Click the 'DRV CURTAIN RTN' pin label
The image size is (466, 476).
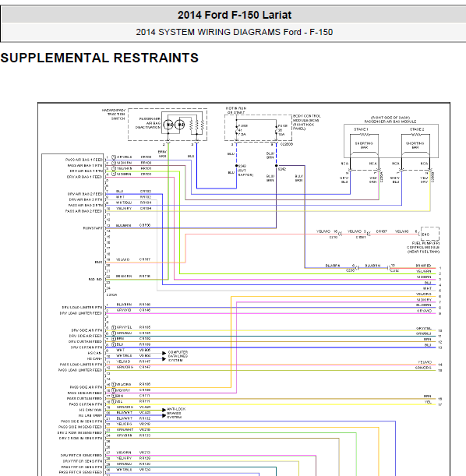pyautogui.click(x=86, y=347)
